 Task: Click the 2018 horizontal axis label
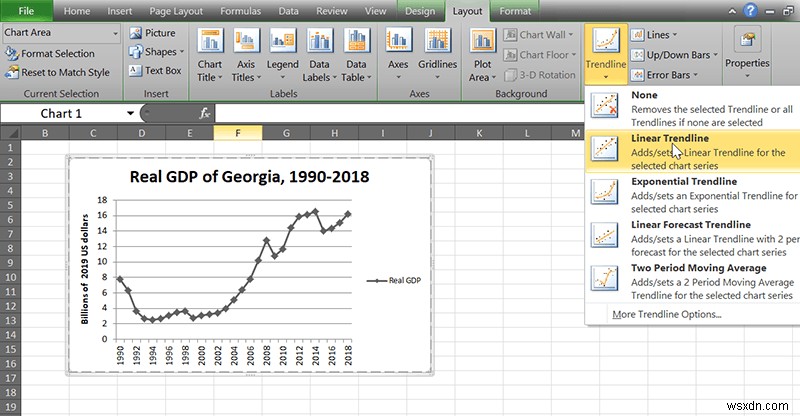coord(348,355)
